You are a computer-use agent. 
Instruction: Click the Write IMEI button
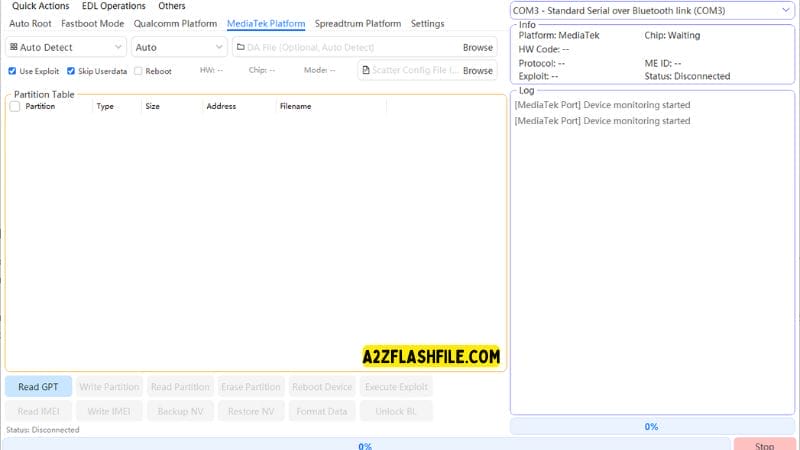pos(109,411)
